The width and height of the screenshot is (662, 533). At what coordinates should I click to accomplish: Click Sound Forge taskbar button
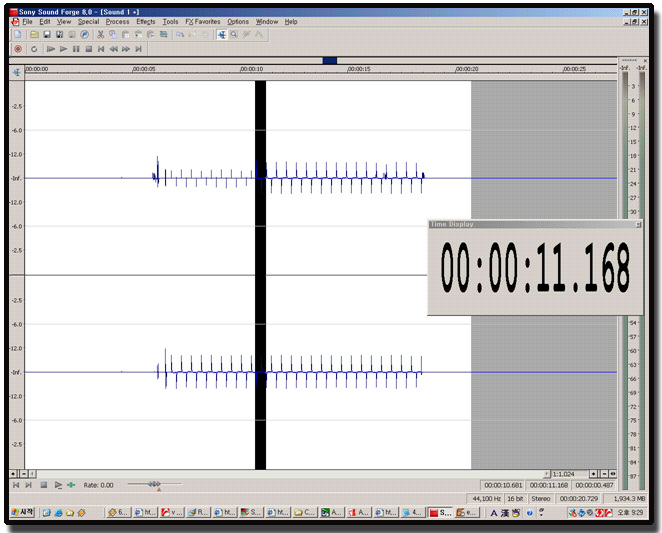click(440, 512)
